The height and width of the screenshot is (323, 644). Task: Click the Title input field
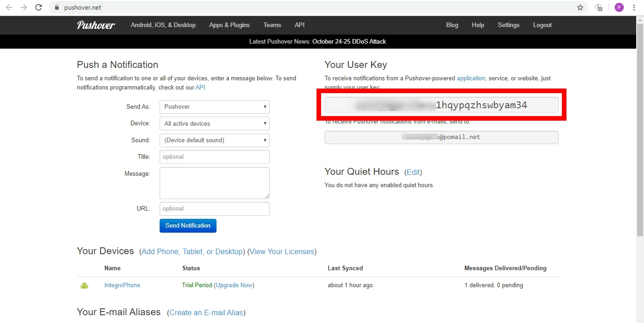[215, 157]
